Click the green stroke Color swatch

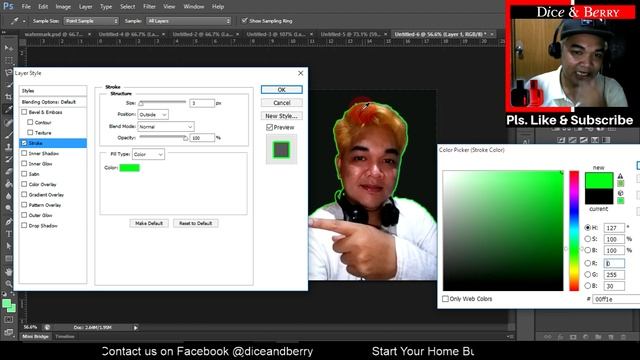(x=129, y=168)
